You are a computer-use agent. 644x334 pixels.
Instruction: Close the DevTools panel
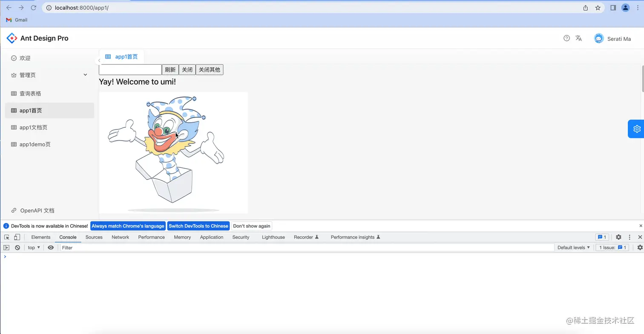[640, 237]
